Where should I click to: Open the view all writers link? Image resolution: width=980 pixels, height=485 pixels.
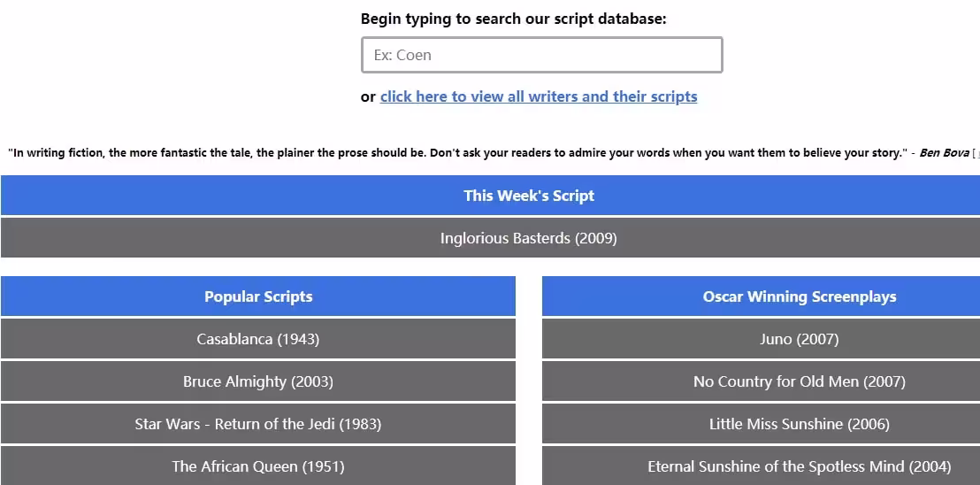(x=538, y=96)
